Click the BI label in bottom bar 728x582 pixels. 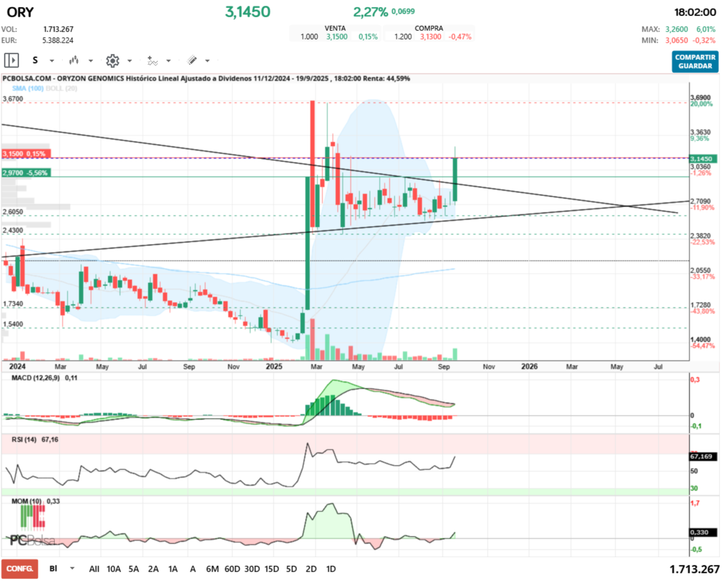54,568
